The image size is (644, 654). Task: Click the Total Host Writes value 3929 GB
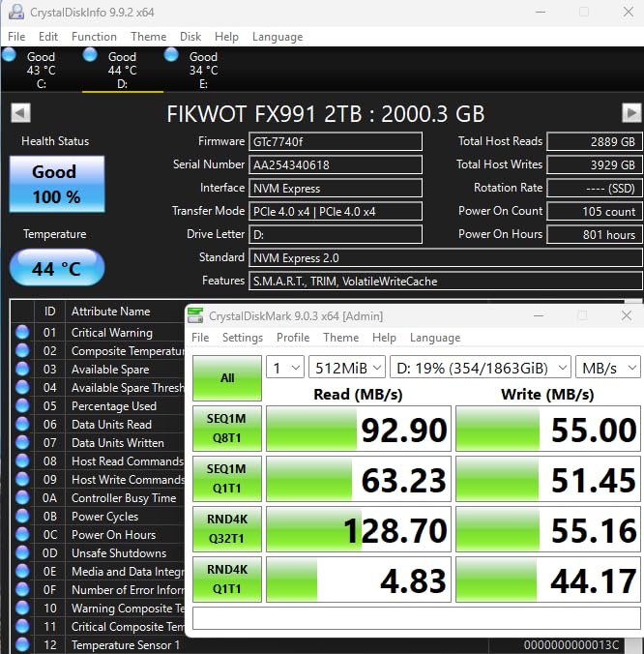click(x=595, y=164)
